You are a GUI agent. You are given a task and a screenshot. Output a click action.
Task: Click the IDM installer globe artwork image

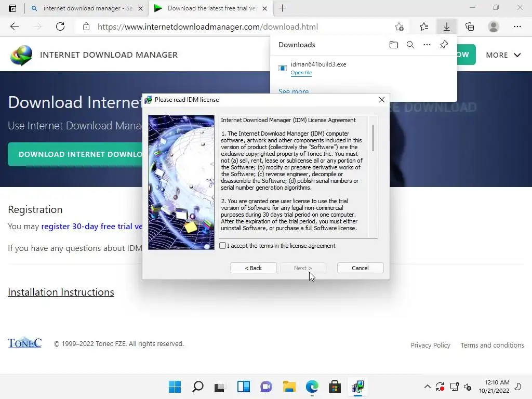(x=181, y=182)
